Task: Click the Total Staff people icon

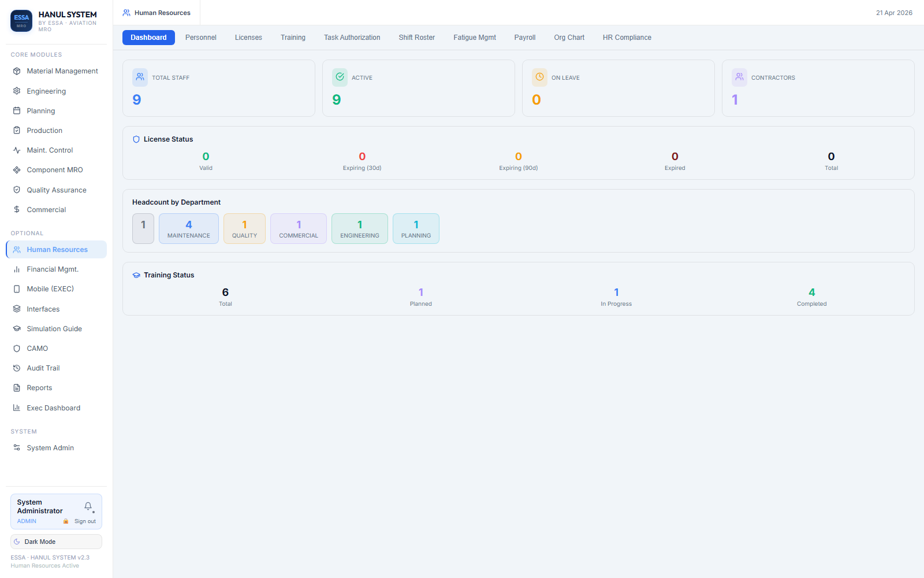Action: coord(140,77)
